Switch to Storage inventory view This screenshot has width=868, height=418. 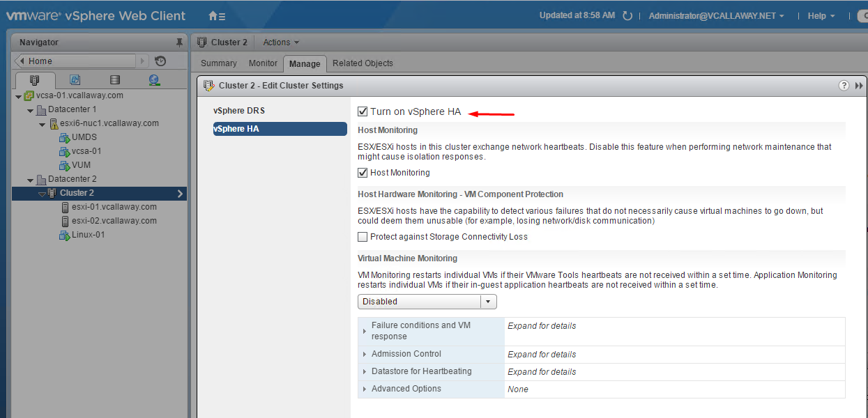pyautogui.click(x=114, y=80)
